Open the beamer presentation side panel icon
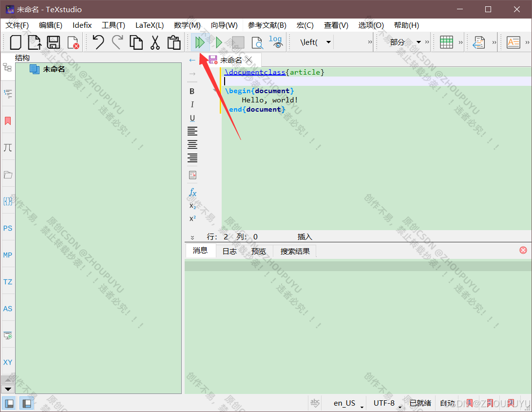Screen dimensions: 532x412 point(8,335)
